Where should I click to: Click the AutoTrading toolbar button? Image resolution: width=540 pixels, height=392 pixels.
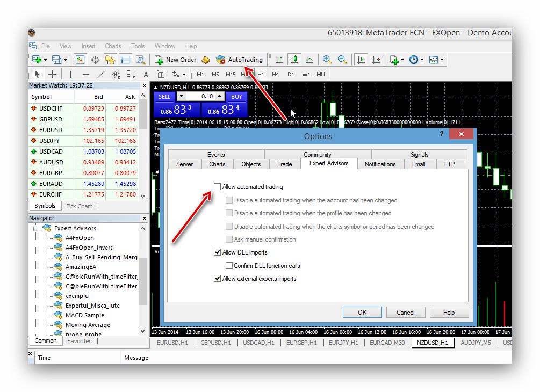(x=240, y=60)
